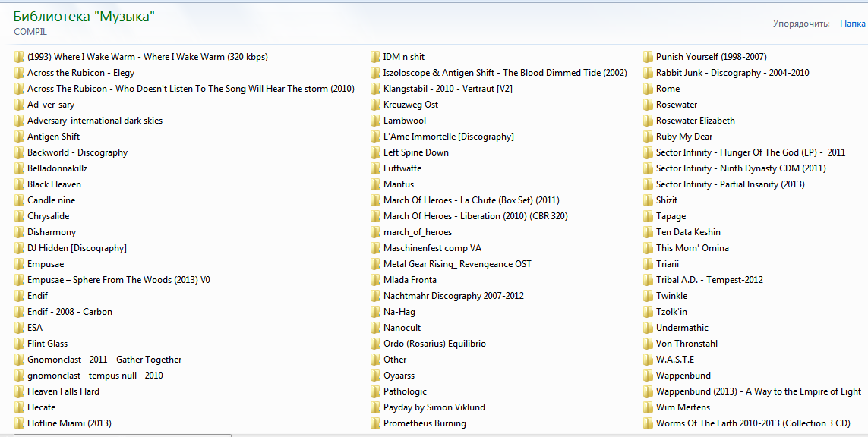Click the folder icon beside Antigen Shift
Viewport: 868px width, 437px height.
pos(20,136)
